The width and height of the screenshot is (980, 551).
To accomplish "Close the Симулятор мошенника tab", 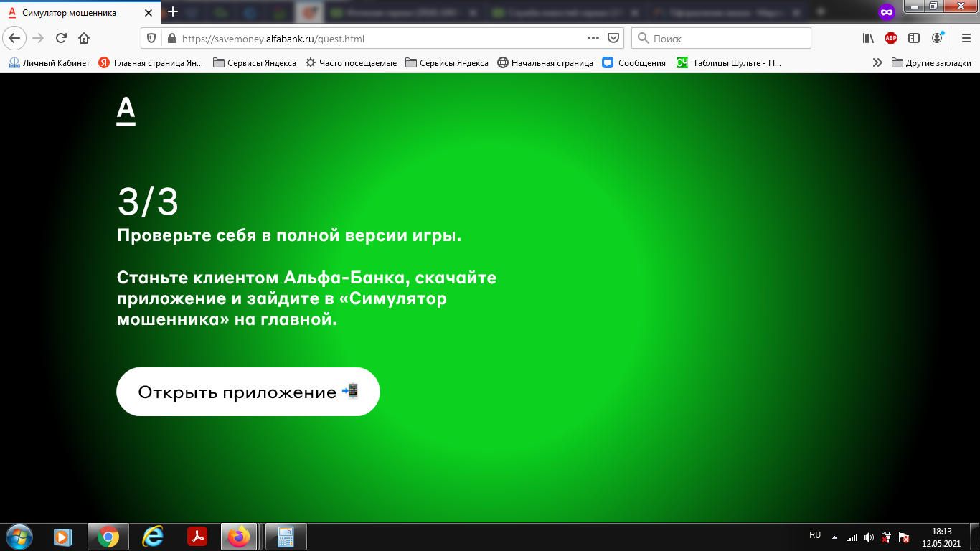I will 149,12.
